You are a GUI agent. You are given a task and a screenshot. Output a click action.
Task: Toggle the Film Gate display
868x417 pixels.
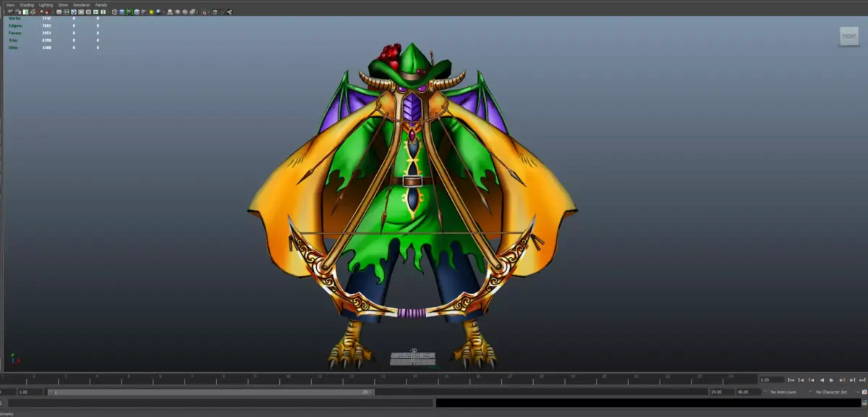67,12
